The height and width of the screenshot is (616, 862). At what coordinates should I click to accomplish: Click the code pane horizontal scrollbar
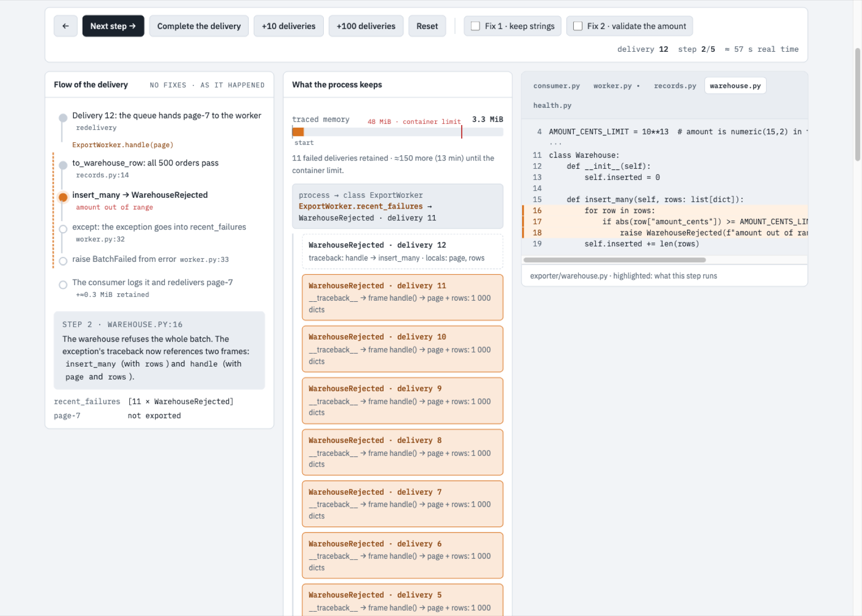[615, 260]
